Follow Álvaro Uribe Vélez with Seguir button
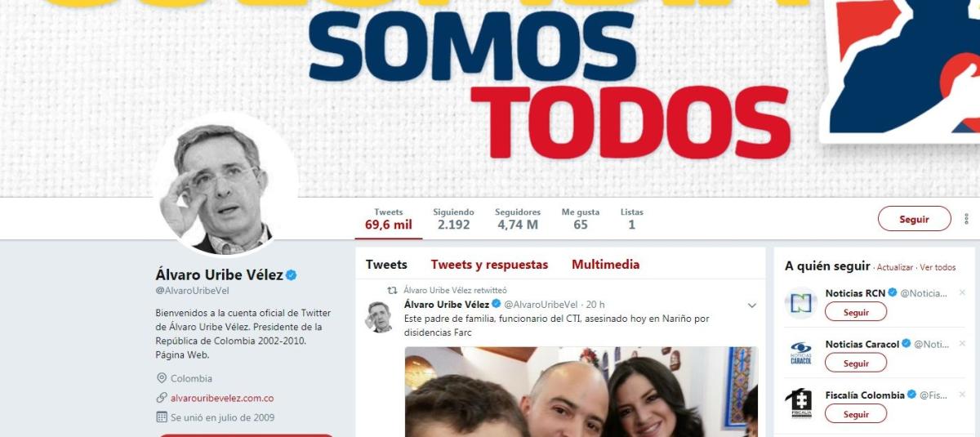The image size is (980, 437). [x=914, y=219]
